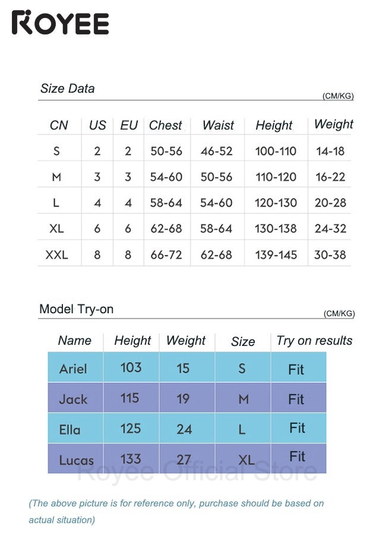Click the Royee brand logo

(x=61, y=23)
